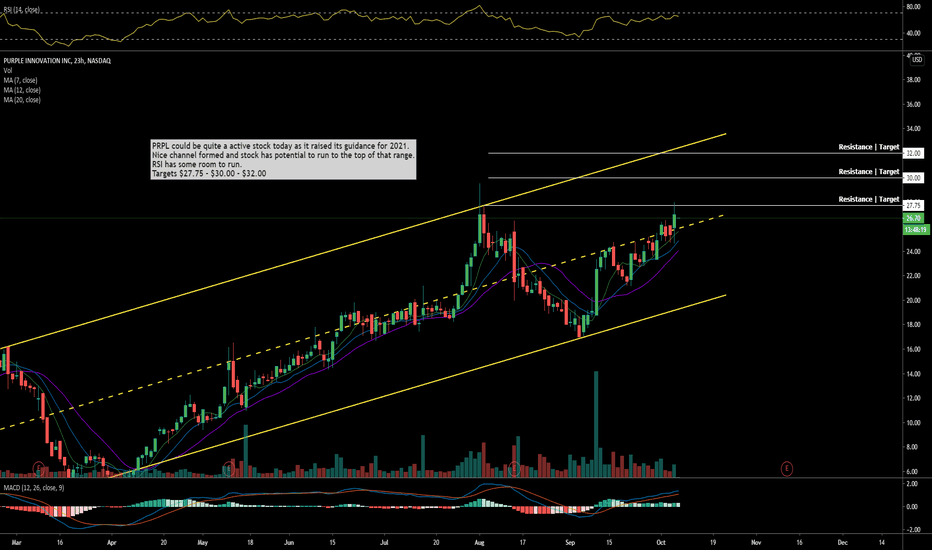Select the MA (7, close) indicator legend

(x=20, y=80)
